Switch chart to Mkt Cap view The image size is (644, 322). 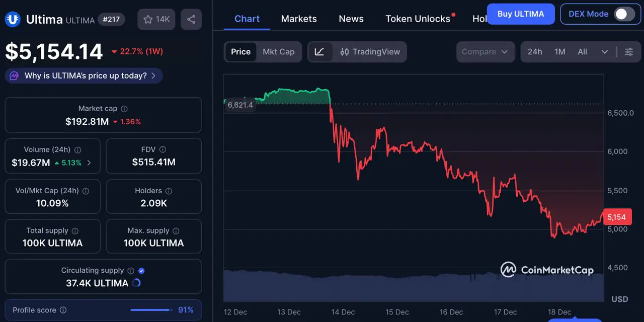click(278, 52)
